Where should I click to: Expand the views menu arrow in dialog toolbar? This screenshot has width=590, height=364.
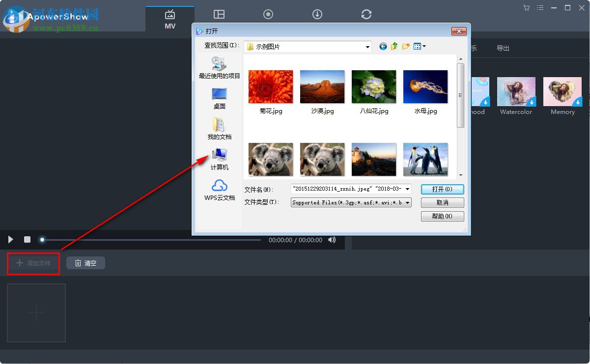tap(424, 46)
